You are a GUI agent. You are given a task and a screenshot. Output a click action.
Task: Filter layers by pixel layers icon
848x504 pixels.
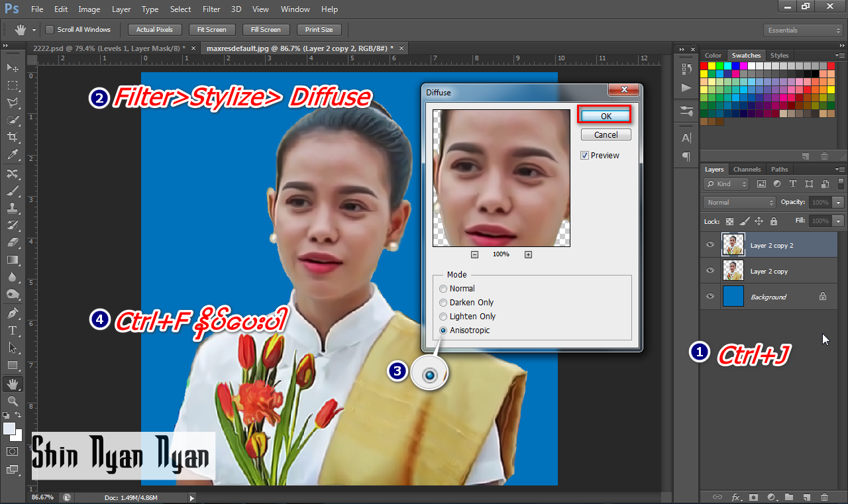pyautogui.click(x=761, y=184)
